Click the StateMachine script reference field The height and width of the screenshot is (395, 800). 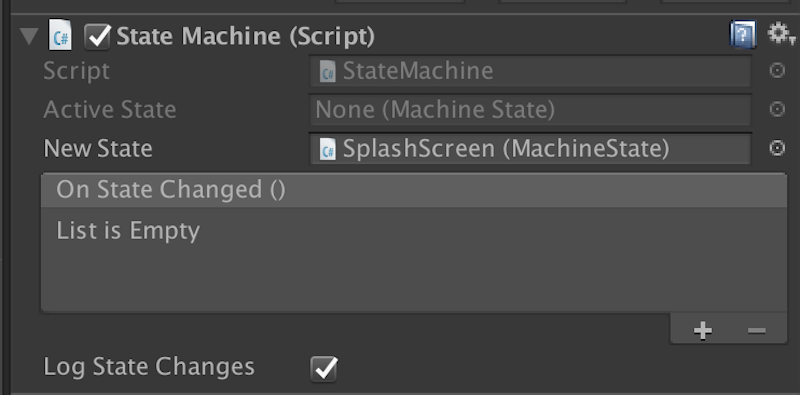[530, 71]
